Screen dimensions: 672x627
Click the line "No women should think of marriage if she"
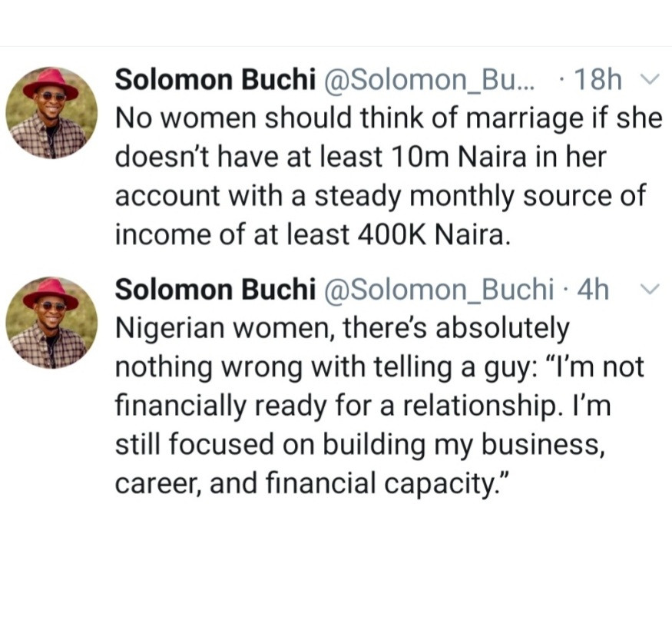388,119
